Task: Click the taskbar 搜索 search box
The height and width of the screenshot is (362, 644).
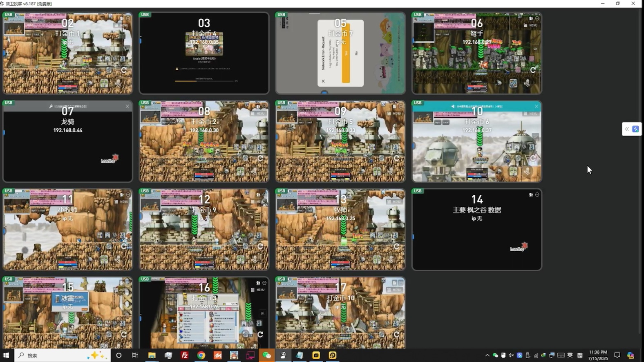Action: pos(63,355)
